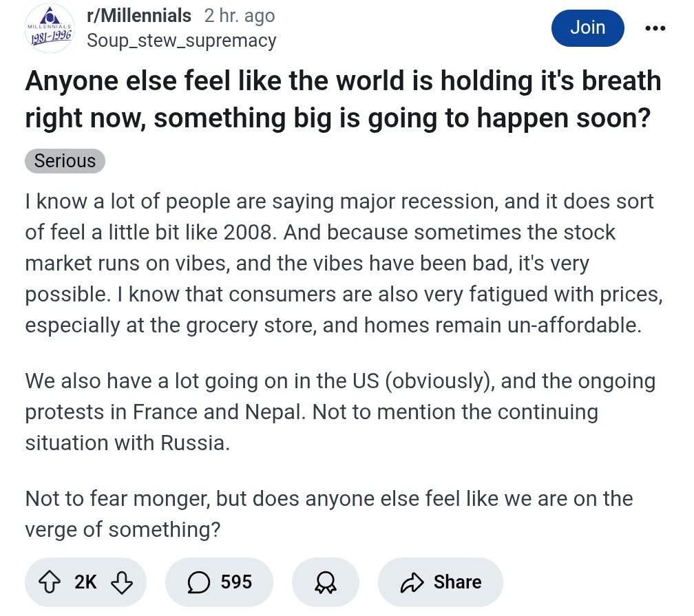This screenshot has width=694, height=616.
Task: Join the r/Millennials community
Action: (x=587, y=28)
